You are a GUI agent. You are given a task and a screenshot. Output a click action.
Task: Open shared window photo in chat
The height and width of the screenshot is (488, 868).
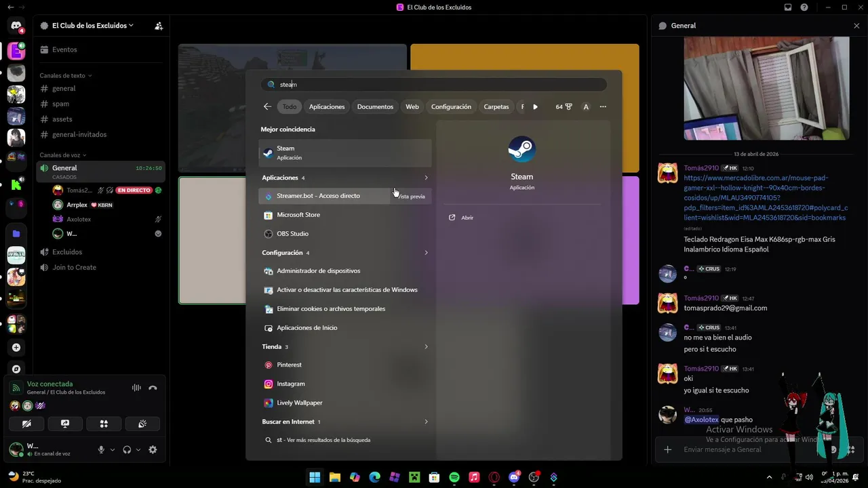766,88
